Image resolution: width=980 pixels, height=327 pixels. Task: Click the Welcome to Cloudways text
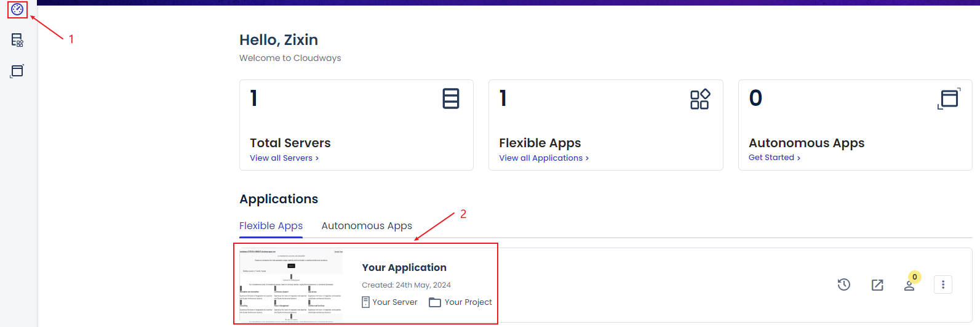290,58
